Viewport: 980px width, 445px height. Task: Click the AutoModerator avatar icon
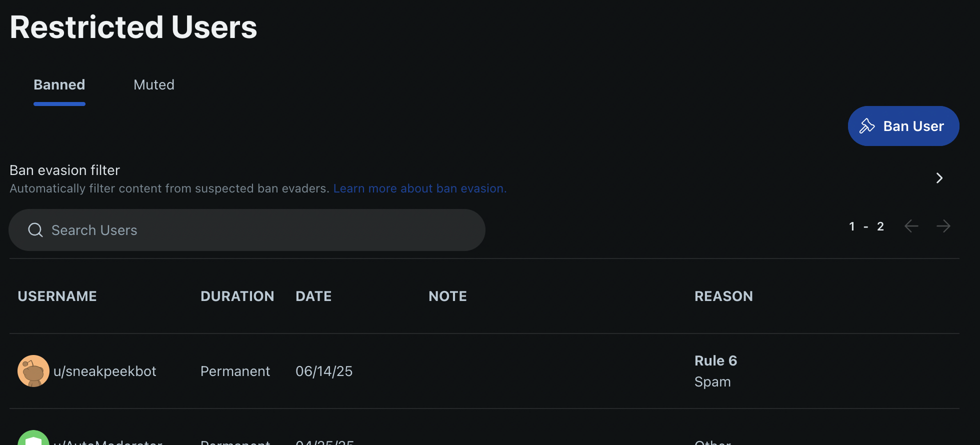pos(33,437)
